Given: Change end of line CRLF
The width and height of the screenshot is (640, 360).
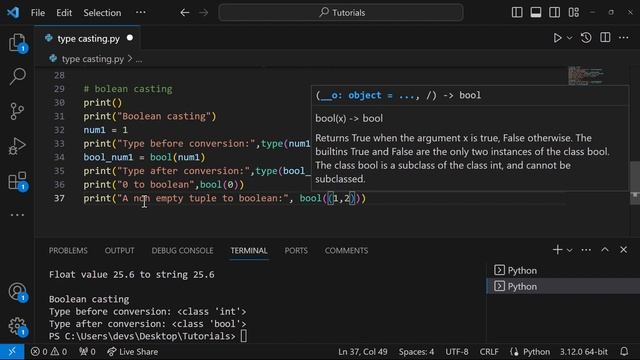Looking at the screenshot, I should coord(489,351).
